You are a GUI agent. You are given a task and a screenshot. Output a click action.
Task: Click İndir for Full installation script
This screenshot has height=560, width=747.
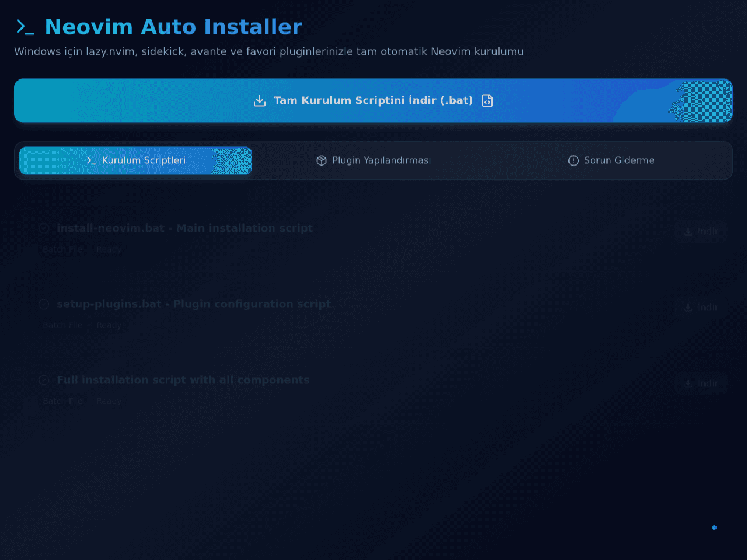click(x=701, y=383)
